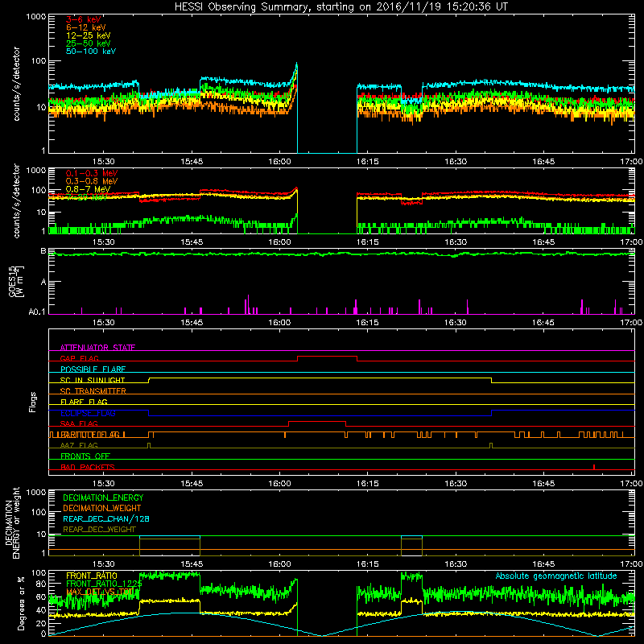Pick the 50-100 keV legend label
The width and height of the screenshot is (644, 644).
pos(91,52)
